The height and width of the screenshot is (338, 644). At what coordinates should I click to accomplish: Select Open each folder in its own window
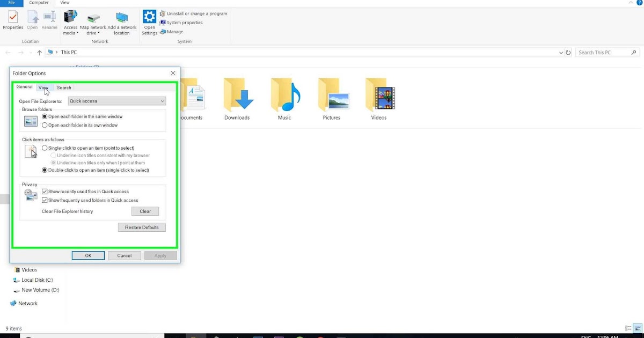pos(46,124)
